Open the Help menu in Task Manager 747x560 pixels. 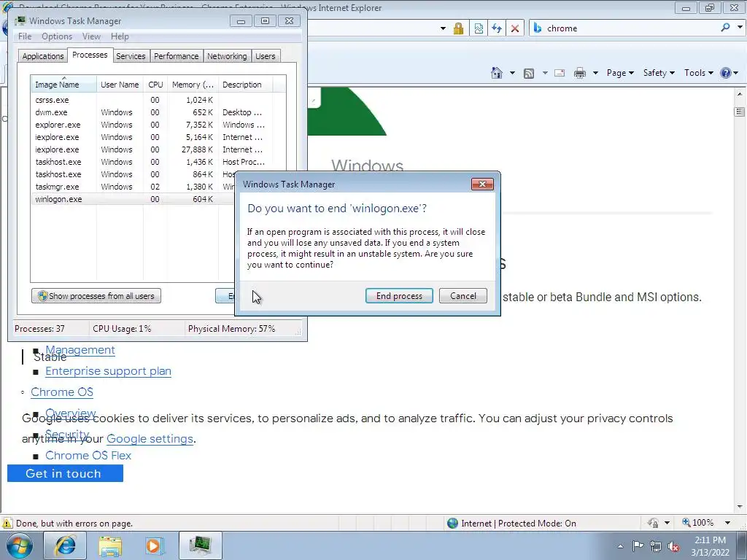point(120,36)
